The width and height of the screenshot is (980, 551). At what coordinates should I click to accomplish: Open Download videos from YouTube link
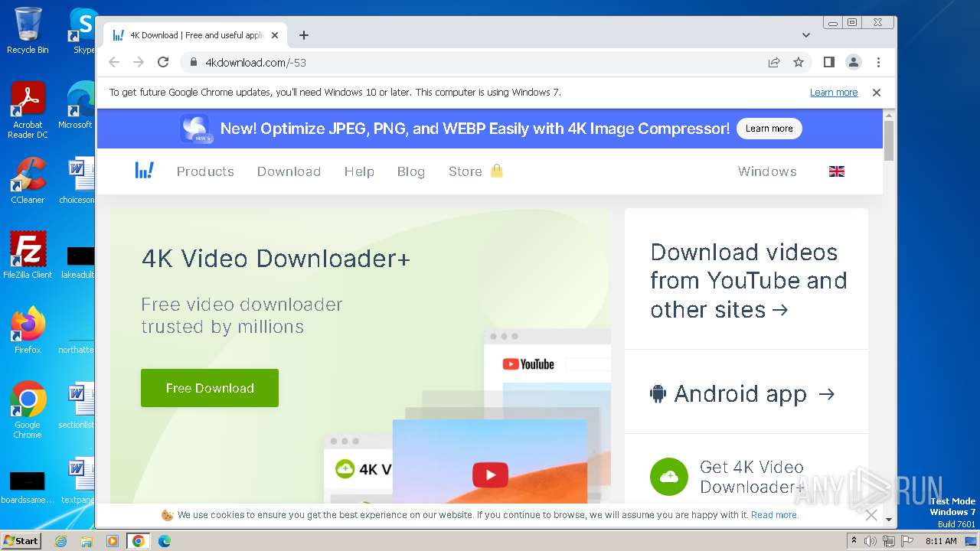[x=748, y=281]
